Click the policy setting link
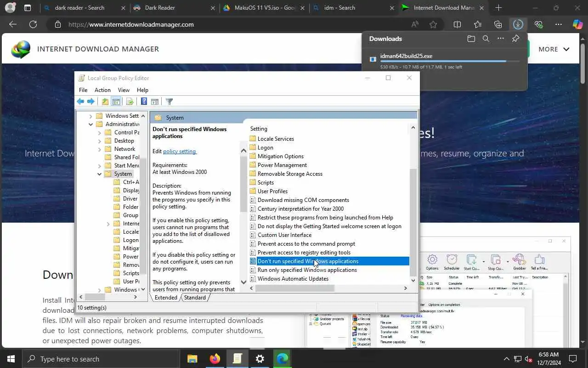Image resolution: width=588 pixels, height=368 pixels. coord(180,151)
